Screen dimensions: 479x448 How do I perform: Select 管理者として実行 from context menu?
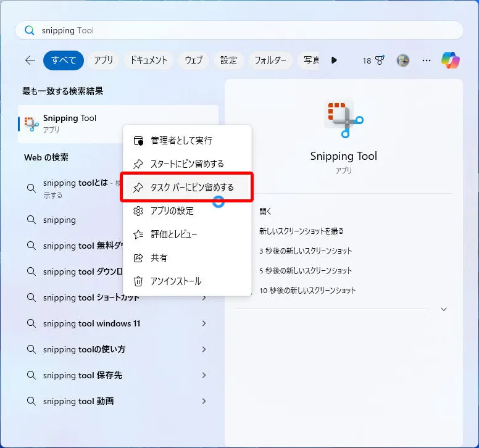pos(187,141)
